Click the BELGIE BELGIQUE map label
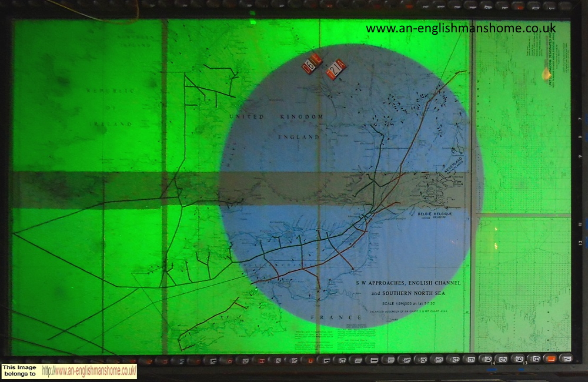 tap(435, 214)
